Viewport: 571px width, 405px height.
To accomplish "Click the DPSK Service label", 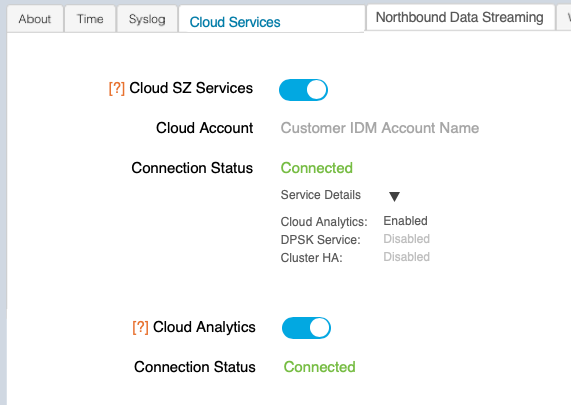I will [x=320, y=240].
